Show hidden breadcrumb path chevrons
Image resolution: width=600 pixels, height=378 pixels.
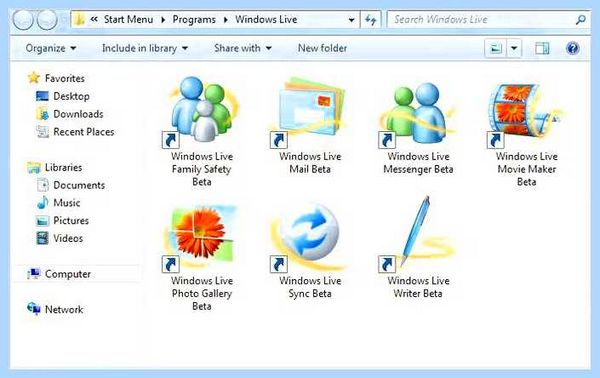[x=94, y=20]
